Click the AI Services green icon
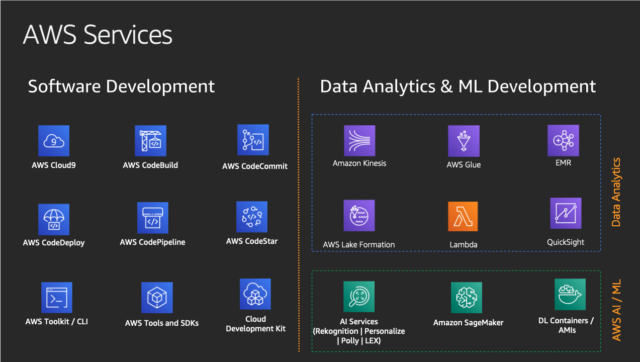 [x=359, y=296]
